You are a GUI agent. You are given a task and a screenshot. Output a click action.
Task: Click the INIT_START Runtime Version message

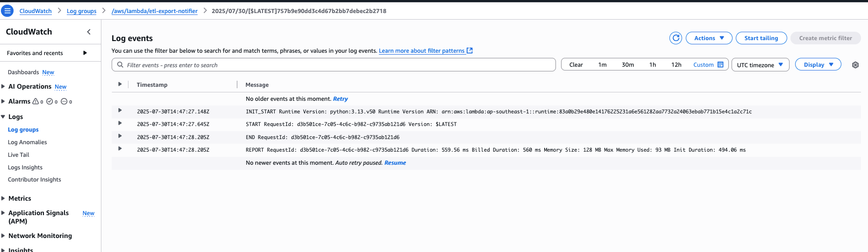499,112
